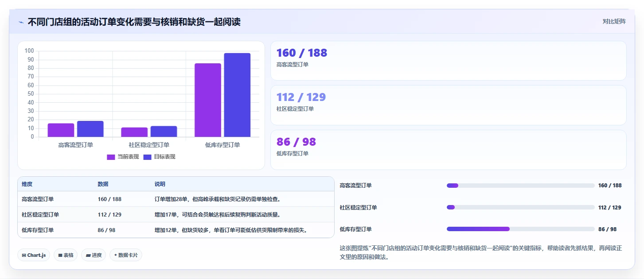Click the table cell reading 86 / 98
The width and height of the screenshot is (644, 279).
point(106,230)
